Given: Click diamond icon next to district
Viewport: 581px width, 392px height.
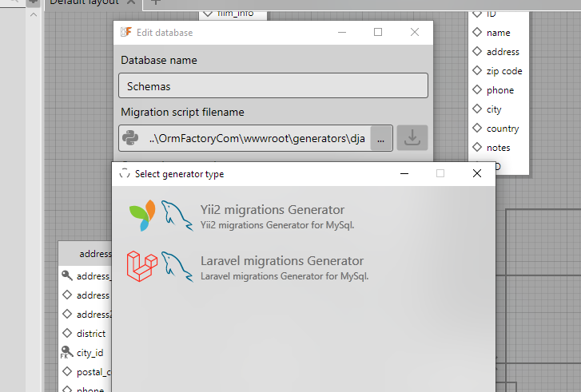Looking at the screenshot, I should 67,333.
